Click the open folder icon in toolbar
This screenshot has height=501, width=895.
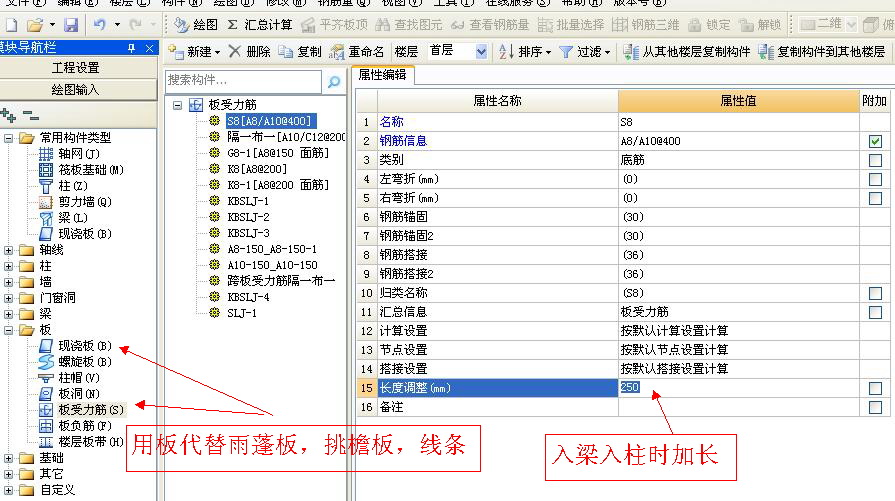coord(35,25)
